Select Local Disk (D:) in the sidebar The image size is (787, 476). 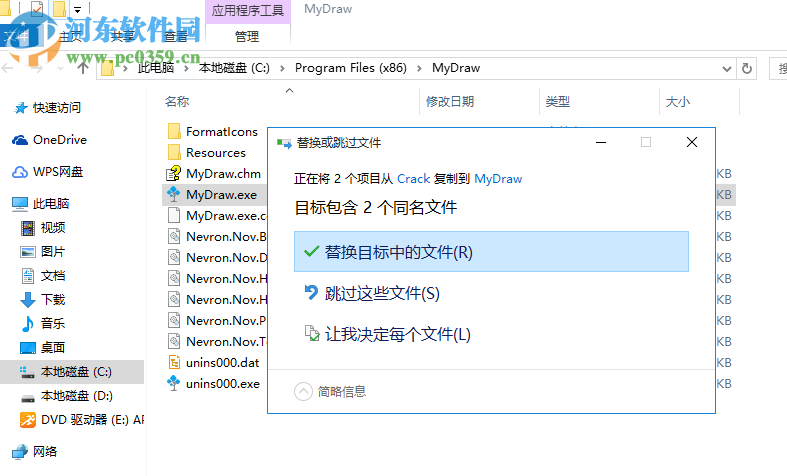76,396
